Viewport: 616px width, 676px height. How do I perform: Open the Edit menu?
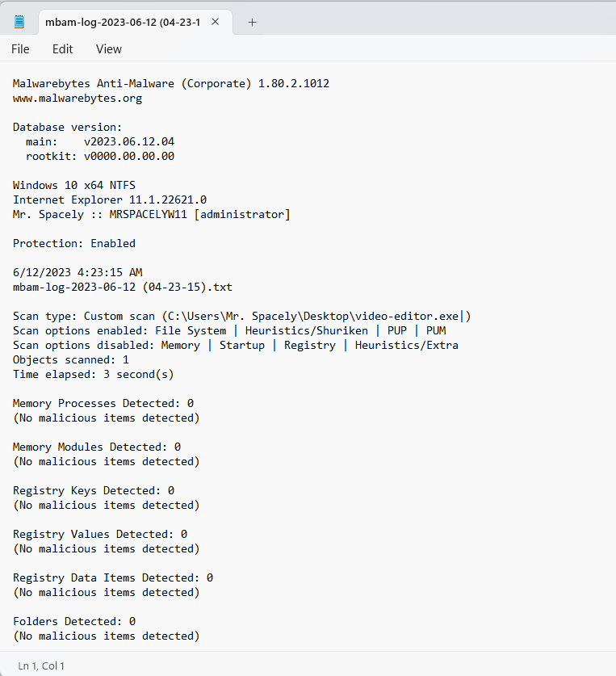pos(62,49)
